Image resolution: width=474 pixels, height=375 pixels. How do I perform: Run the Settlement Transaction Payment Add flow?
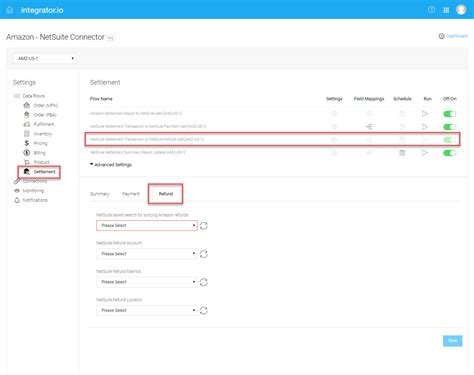pos(425,127)
